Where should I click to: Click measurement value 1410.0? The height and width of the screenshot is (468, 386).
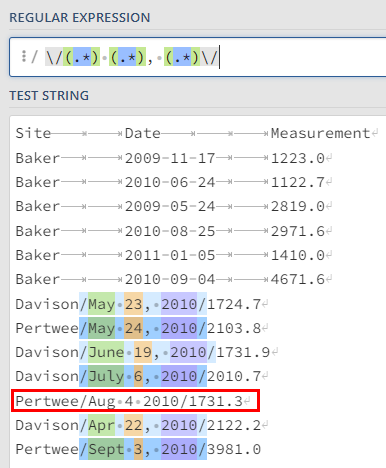298,255
